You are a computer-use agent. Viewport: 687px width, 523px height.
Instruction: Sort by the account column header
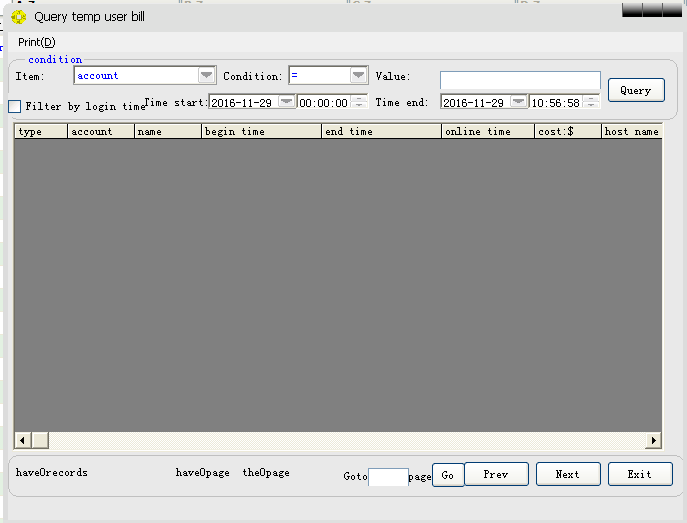101,131
